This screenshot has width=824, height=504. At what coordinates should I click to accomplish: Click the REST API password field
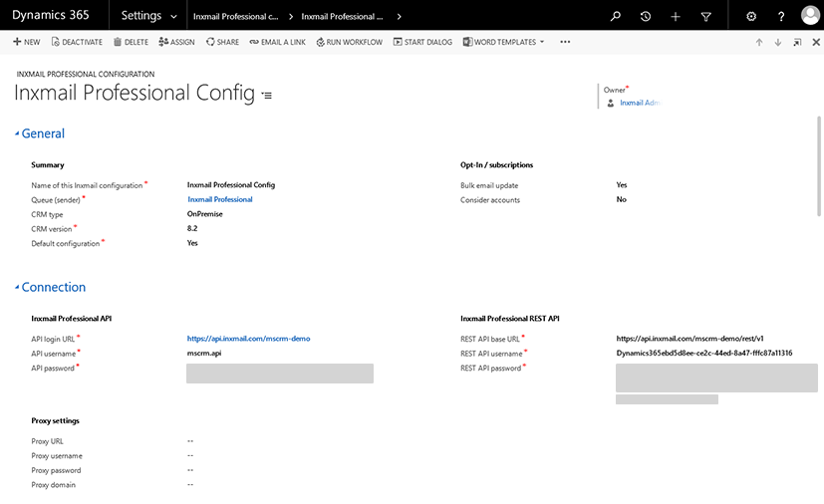[x=716, y=378]
